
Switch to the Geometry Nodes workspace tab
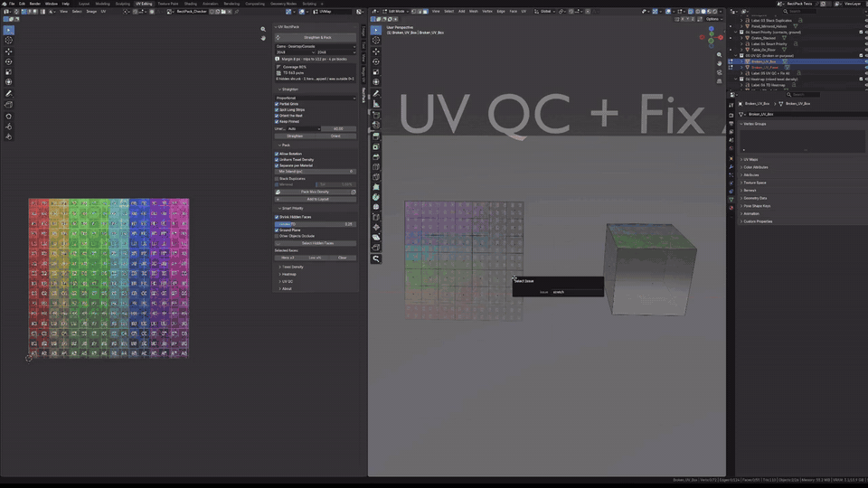(x=283, y=4)
